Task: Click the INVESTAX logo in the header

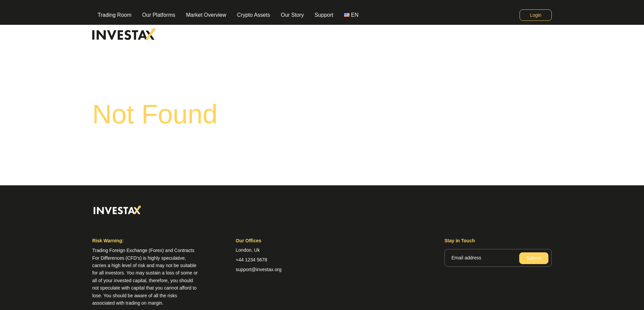Action: (x=123, y=34)
